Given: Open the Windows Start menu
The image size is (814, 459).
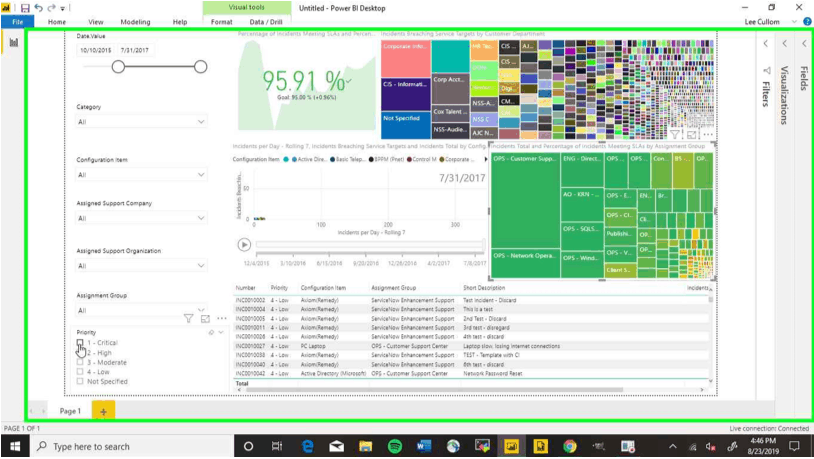Looking at the screenshot, I should [x=15, y=446].
